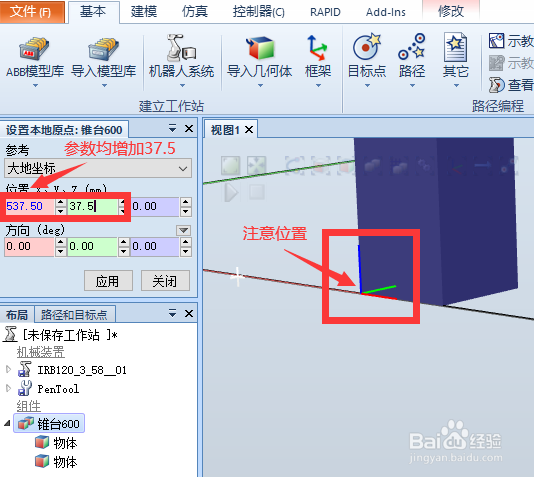534x477 pixels.
Task: Close the 布局 layout panel
Action: (x=189, y=313)
